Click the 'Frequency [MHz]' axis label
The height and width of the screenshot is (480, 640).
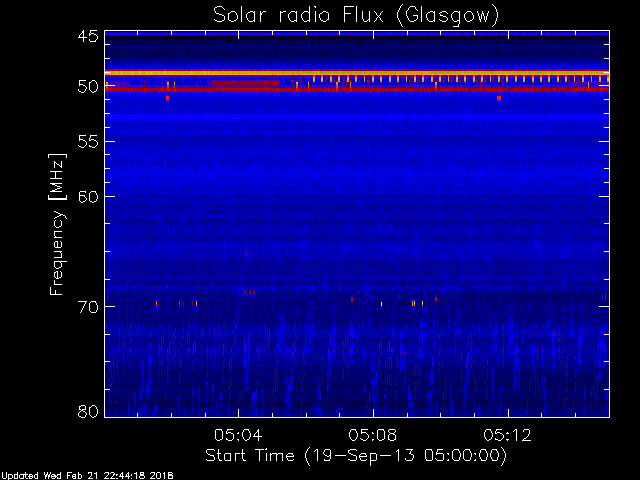tap(58, 224)
